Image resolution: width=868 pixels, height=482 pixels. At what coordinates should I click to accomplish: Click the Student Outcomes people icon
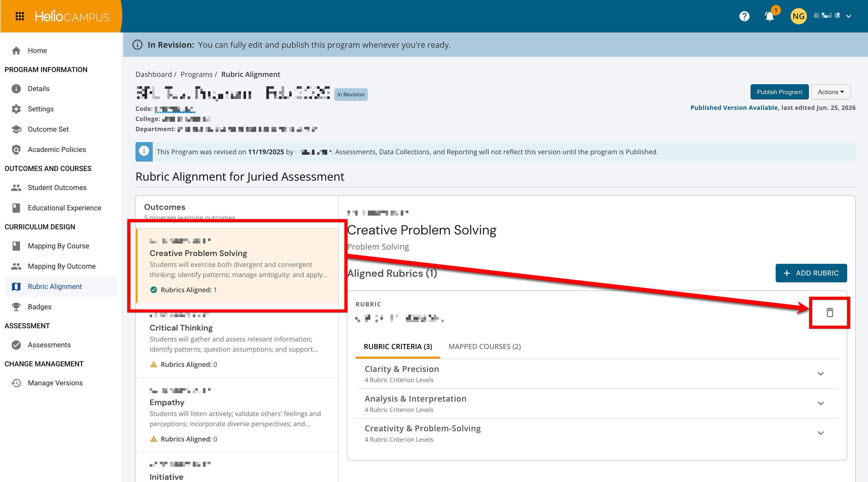tap(16, 187)
